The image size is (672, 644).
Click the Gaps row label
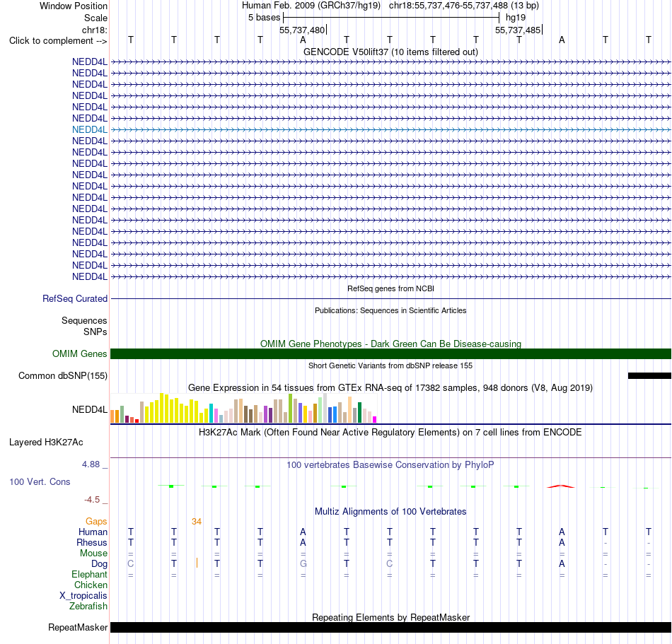(96, 521)
